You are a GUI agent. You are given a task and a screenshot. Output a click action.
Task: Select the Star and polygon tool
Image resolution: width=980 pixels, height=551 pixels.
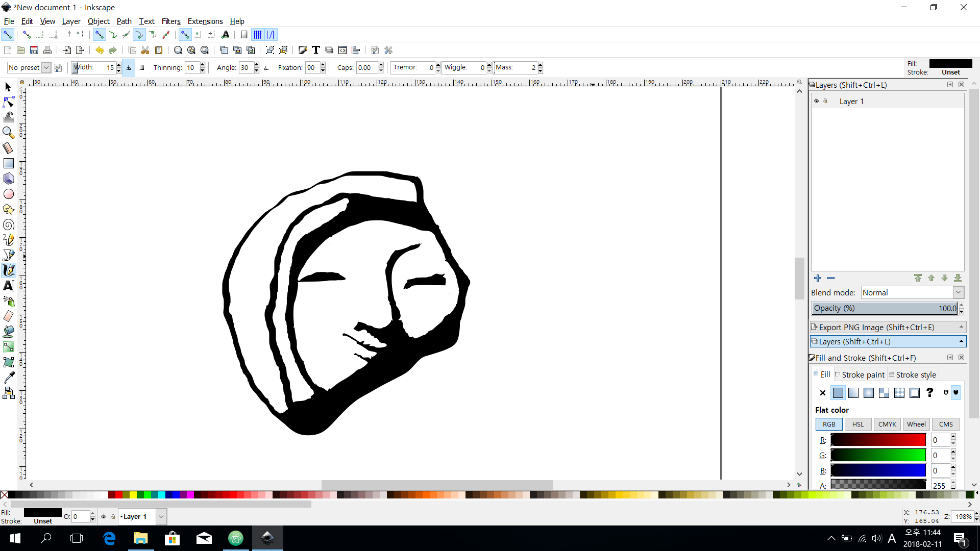[8, 209]
